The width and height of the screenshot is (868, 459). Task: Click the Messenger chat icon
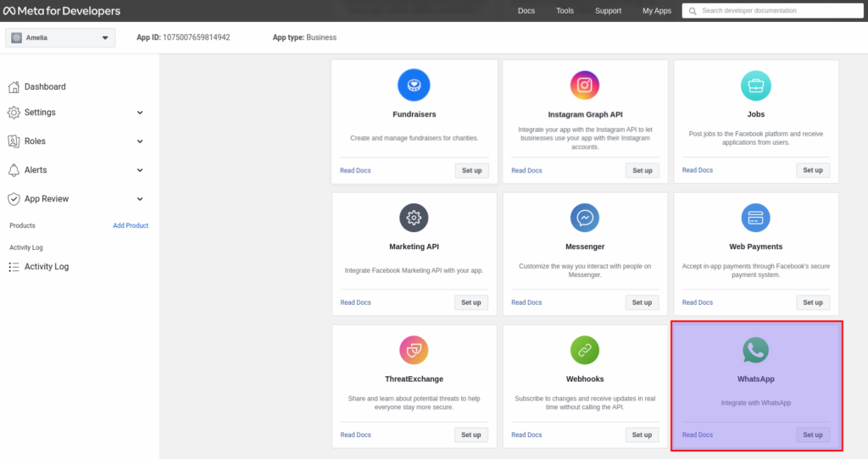tap(585, 218)
